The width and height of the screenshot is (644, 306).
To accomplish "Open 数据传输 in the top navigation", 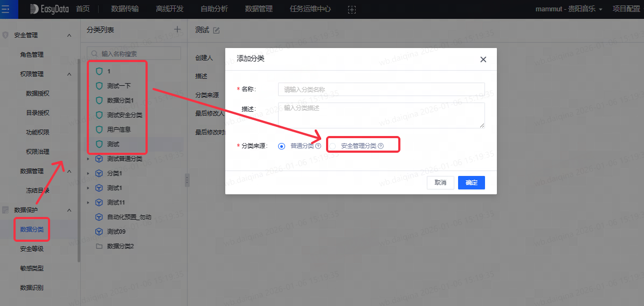I will (x=125, y=9).
